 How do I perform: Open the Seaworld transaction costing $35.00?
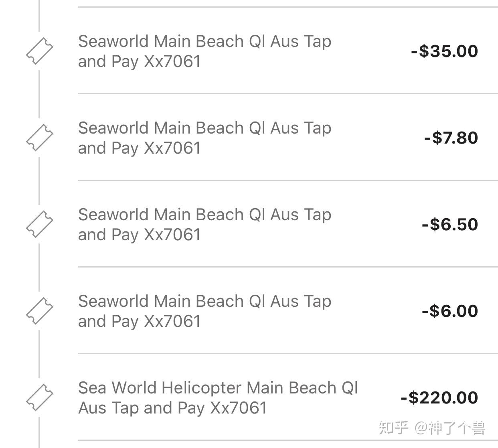tap(204, 51)
